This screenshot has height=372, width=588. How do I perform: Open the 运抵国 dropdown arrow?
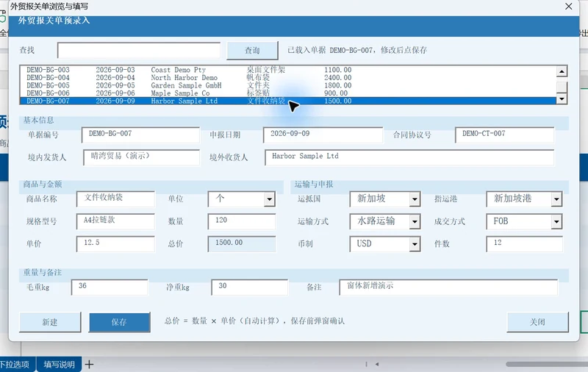[415, 199]
